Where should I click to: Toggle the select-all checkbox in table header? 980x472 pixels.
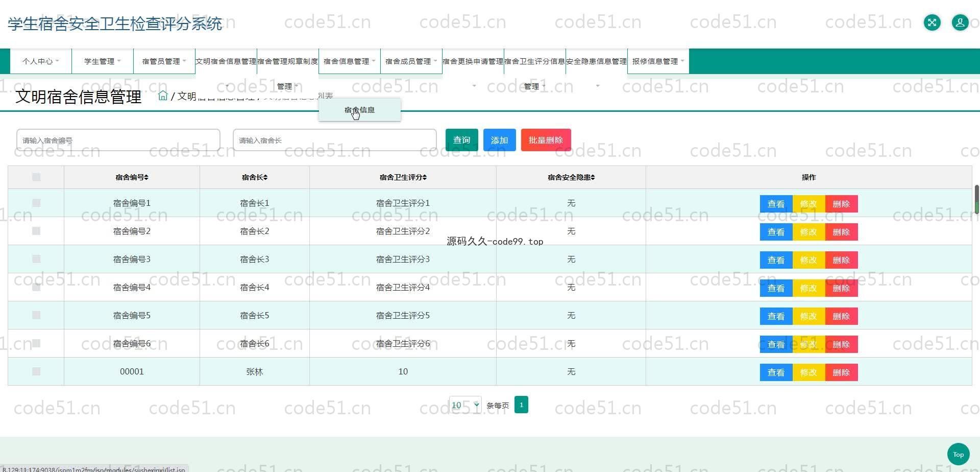[x=36, y=177]
